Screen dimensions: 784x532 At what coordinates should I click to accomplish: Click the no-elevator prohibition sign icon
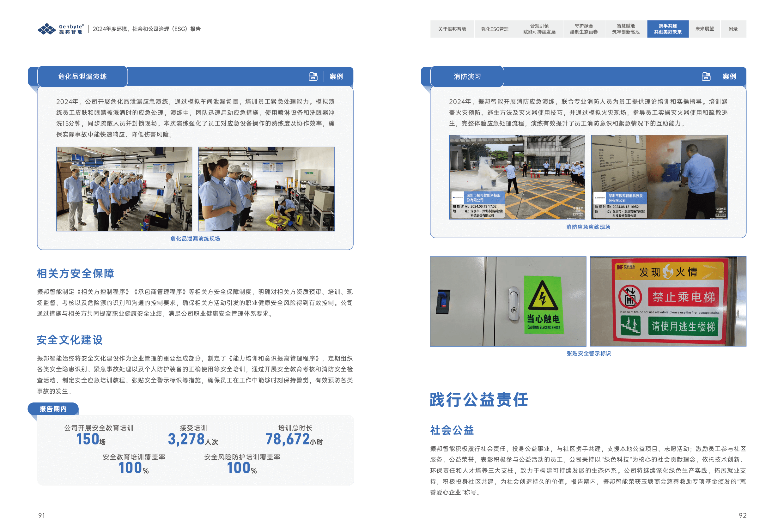(629, 297)
